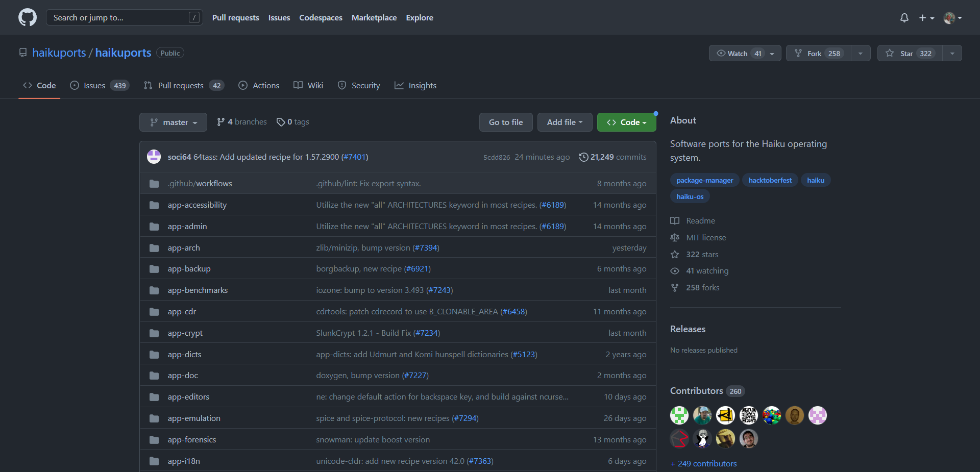Click the folder icon beside app-crypt
980x472 pixels.
pyautogui.click(x=154, y=333)
